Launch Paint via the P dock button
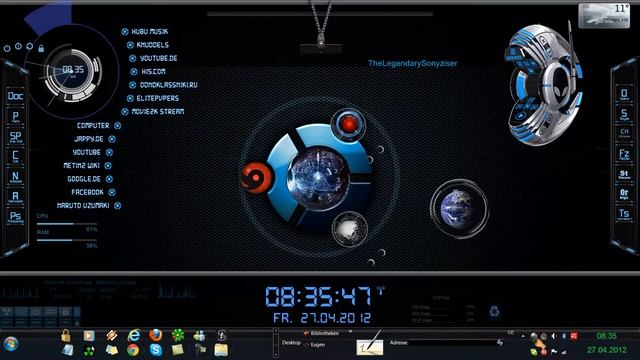Viewport: 640px width, 360px height. pyautogui.click(x=16, y=116)
